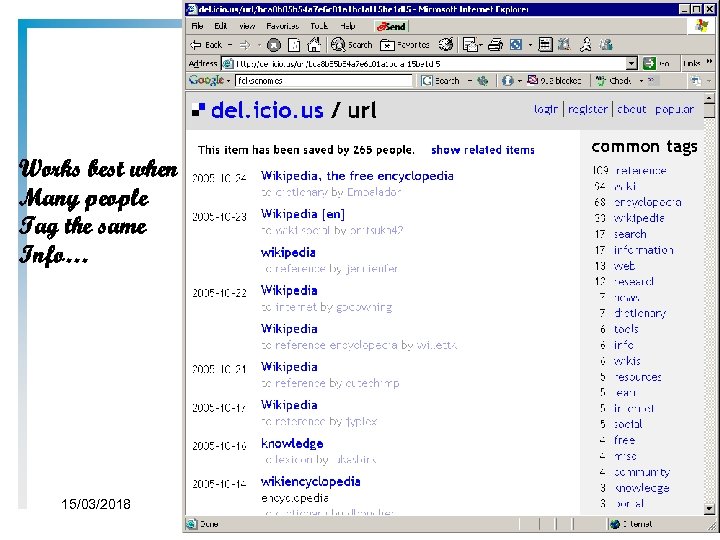Open the History toolbar icon

(x=445, y=45)
